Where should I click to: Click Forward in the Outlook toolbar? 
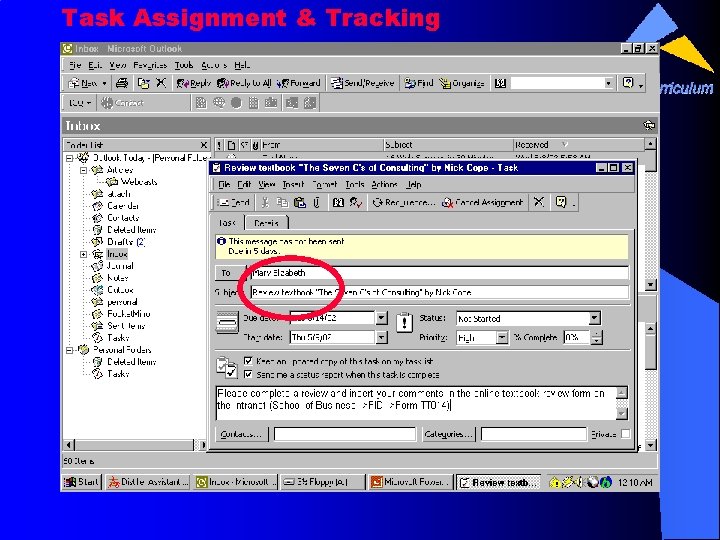[298, 83]
